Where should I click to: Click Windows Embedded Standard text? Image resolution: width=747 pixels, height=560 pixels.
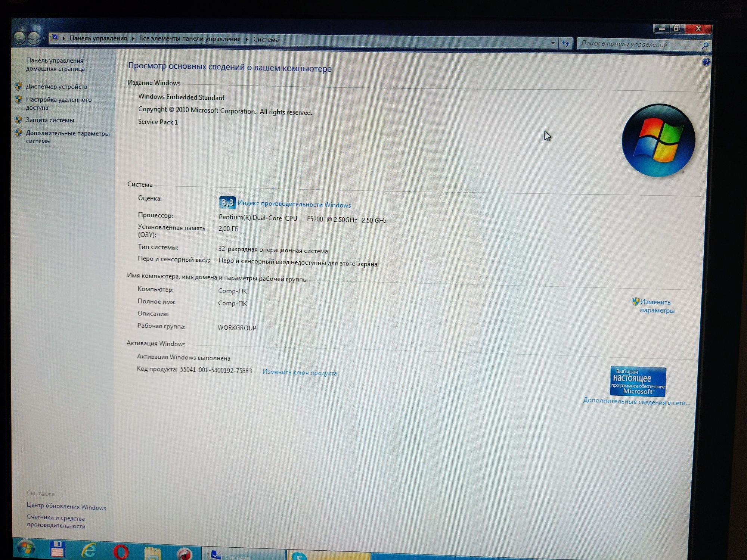tap(182, 97)
